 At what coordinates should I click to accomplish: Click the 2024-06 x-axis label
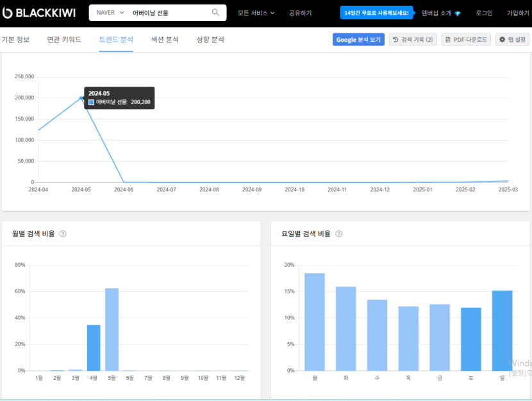pos(124,190)
